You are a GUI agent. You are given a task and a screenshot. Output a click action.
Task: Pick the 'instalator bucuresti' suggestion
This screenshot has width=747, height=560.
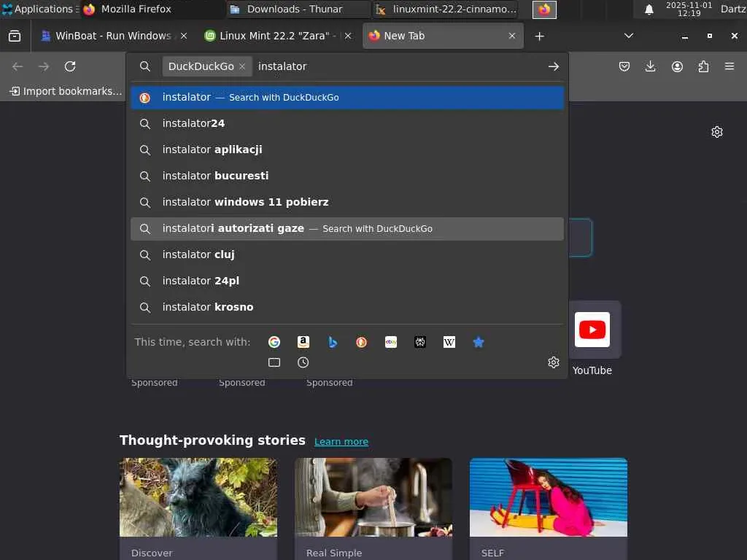click(347, 176)
